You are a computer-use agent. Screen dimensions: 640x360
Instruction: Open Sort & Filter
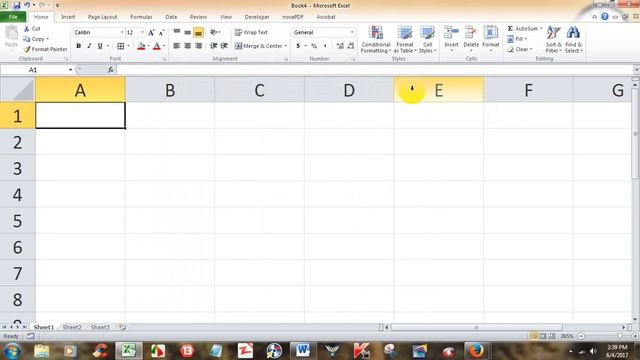[553, 39]
